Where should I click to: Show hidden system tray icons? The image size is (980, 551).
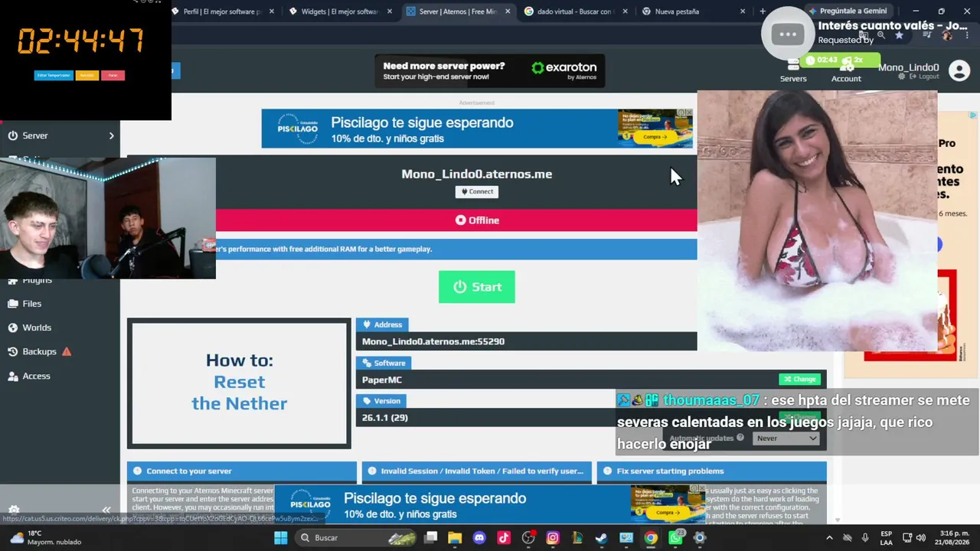click(x=829, y=538)
